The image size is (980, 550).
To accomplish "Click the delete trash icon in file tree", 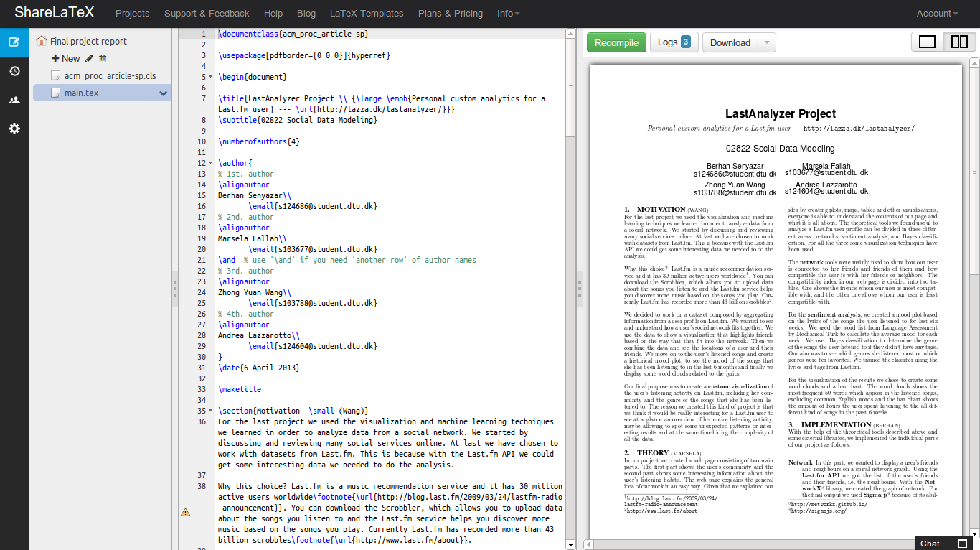I will (x=103, y=59).
